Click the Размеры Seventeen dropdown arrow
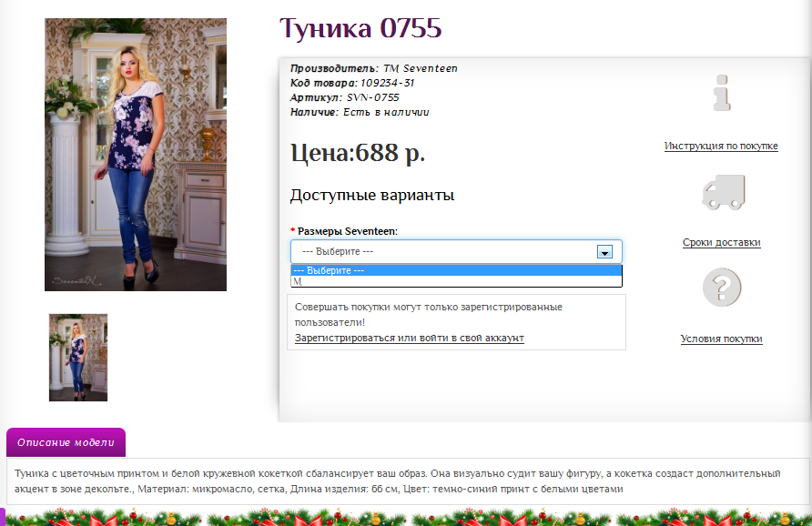Screen dimensions: 812x526 click(x=604, y=252)
